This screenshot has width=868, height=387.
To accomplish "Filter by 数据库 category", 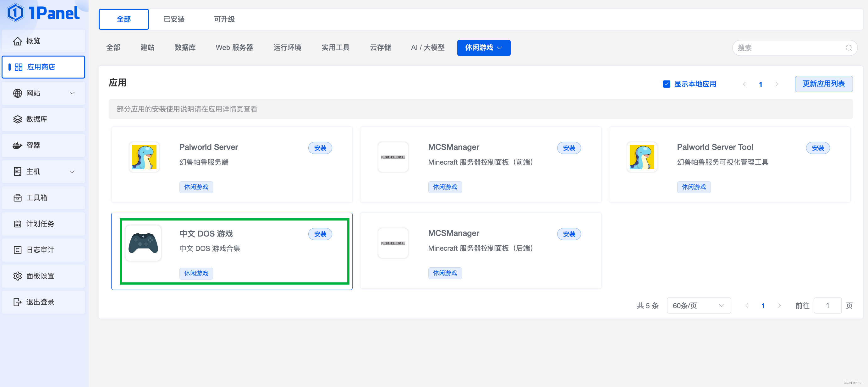I will pos(185,48).
